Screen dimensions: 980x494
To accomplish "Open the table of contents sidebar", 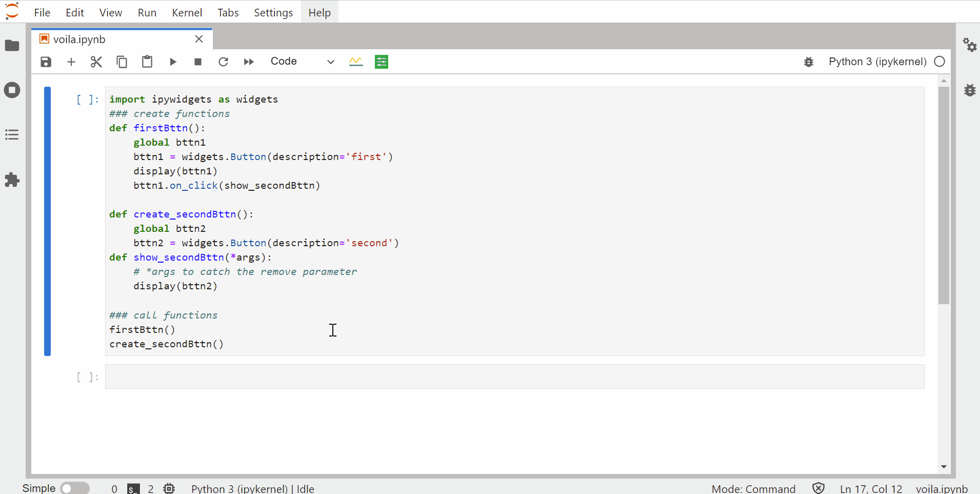I will [x=11, y=134].
